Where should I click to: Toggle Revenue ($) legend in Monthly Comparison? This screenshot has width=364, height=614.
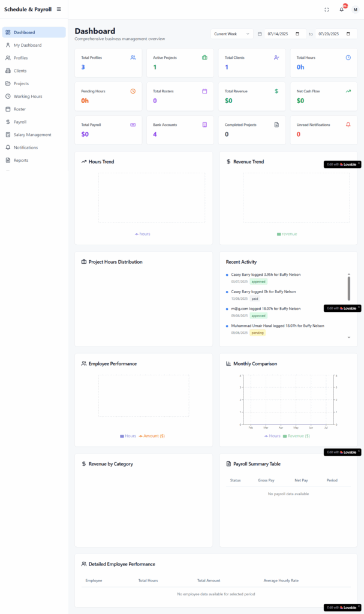(296, 436)
